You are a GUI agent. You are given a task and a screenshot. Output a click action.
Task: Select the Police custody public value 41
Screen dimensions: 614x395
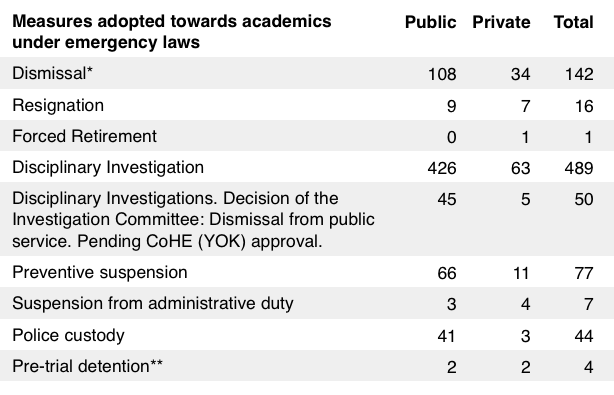[x=446, y=336]
